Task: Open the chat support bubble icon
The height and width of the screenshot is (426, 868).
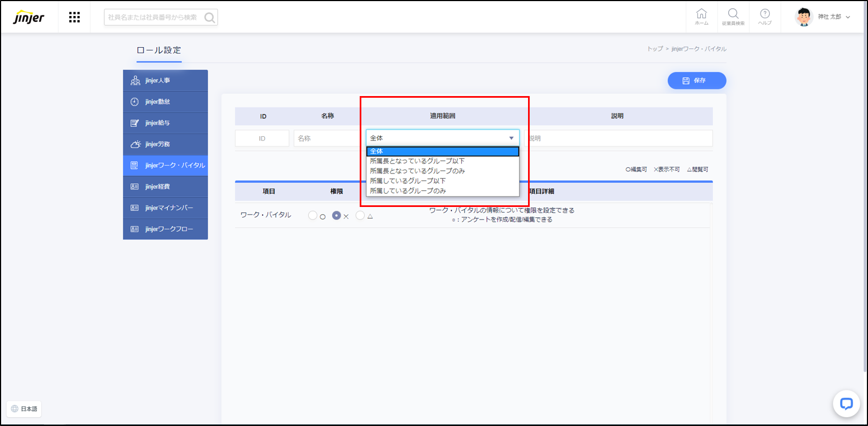Action: (x=846, y=404)
